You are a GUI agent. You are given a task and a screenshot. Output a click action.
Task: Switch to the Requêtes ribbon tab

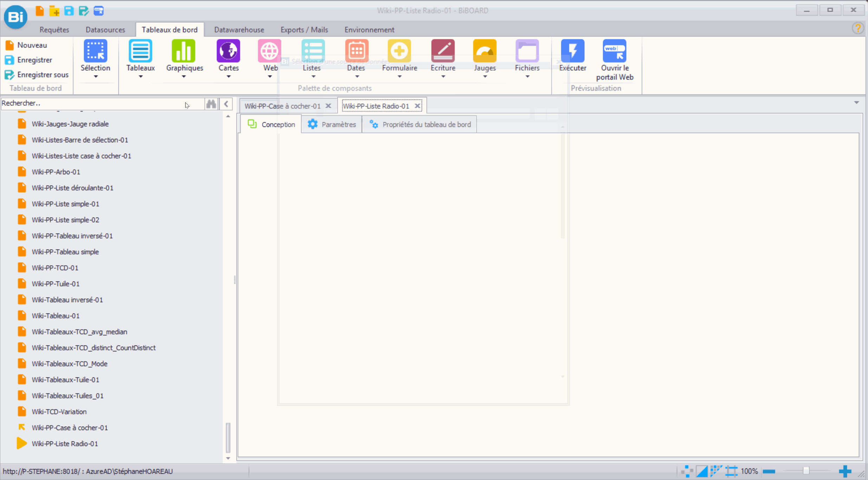coord(54,30)
